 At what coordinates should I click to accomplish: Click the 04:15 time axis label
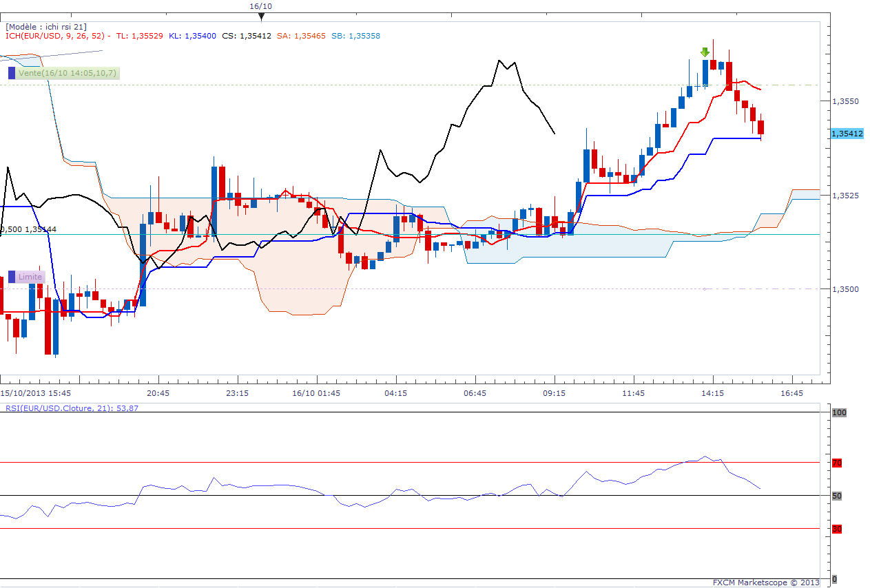(396, 393)
